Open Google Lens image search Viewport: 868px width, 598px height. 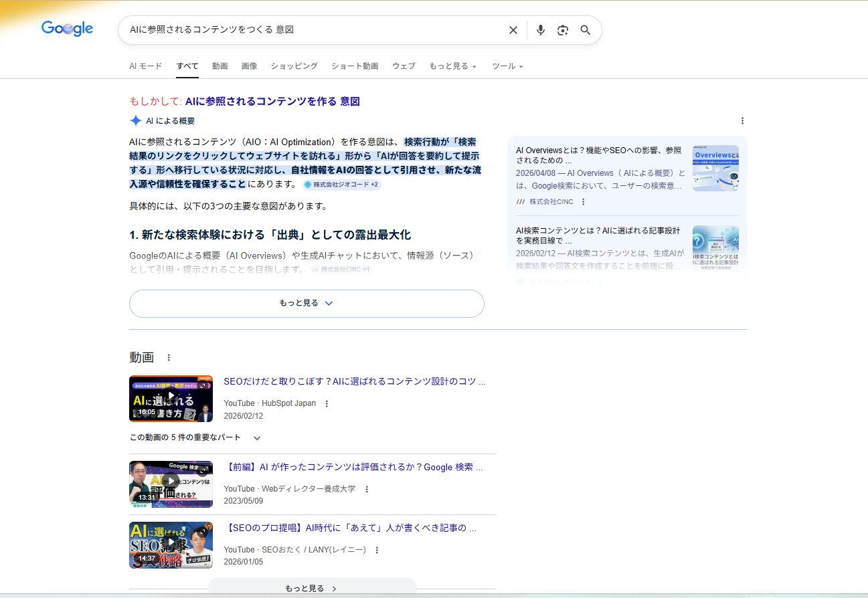563,30
